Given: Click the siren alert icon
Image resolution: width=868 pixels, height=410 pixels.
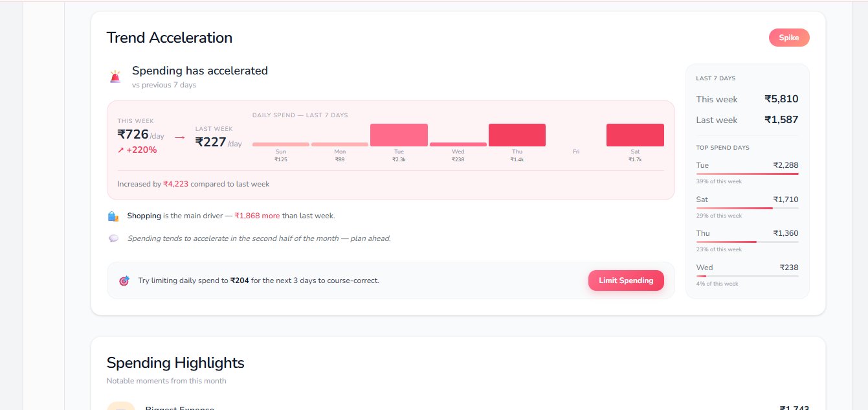Looking at the screenshot, I should click(115, 77).
